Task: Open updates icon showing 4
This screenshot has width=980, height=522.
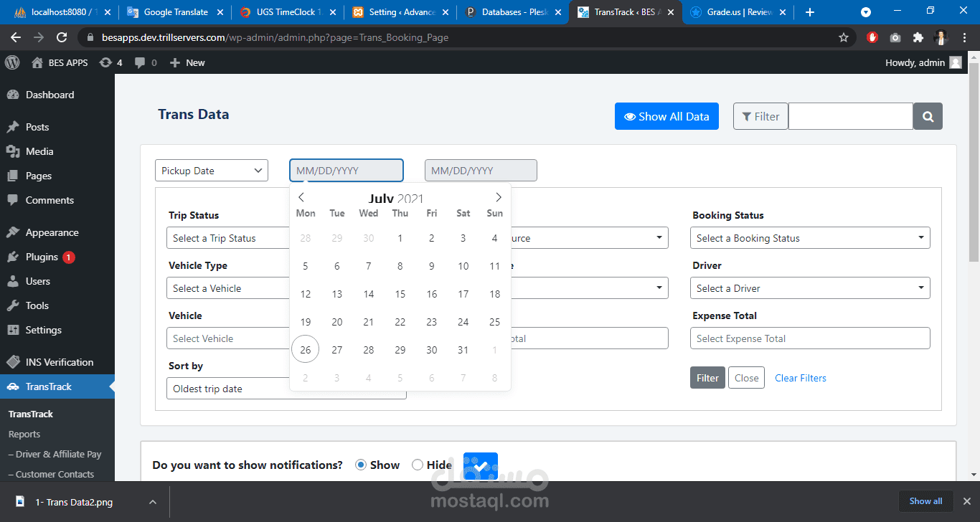Action: tap(110, 62)
